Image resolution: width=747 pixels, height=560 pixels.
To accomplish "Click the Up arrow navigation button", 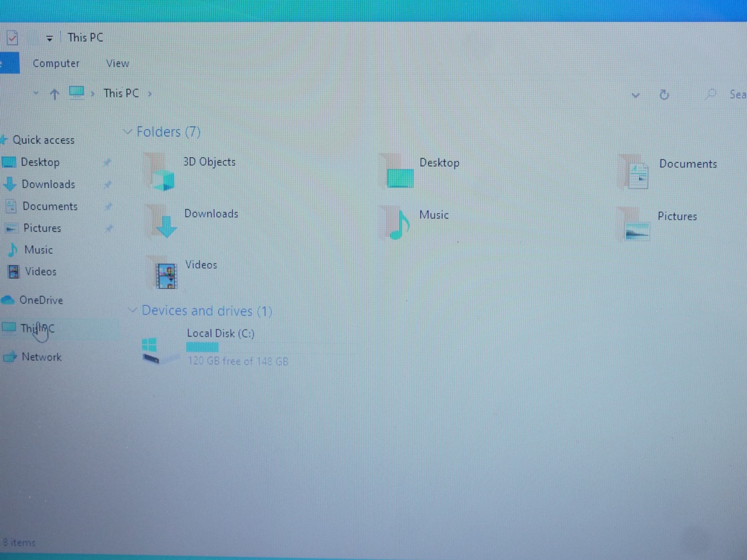I will 55,94.
